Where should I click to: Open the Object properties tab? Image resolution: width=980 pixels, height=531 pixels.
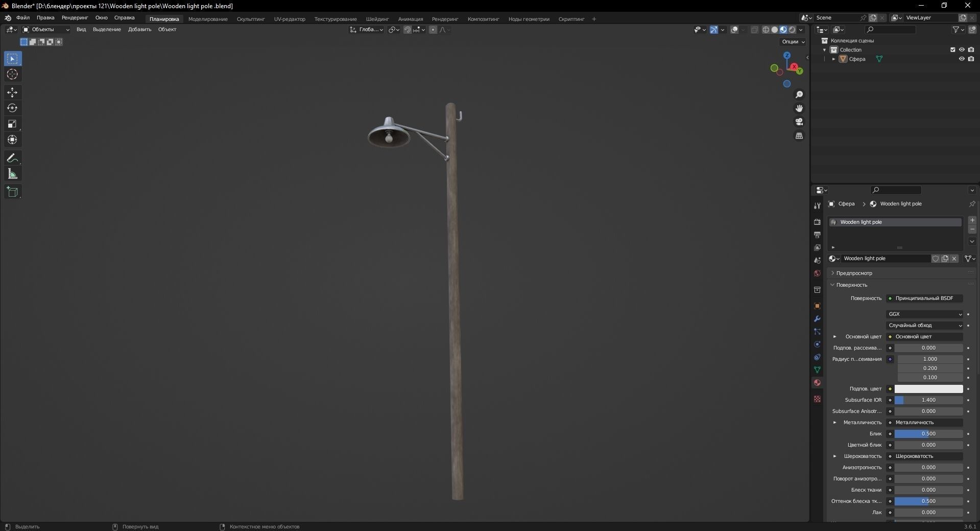(x=817, y=306)
